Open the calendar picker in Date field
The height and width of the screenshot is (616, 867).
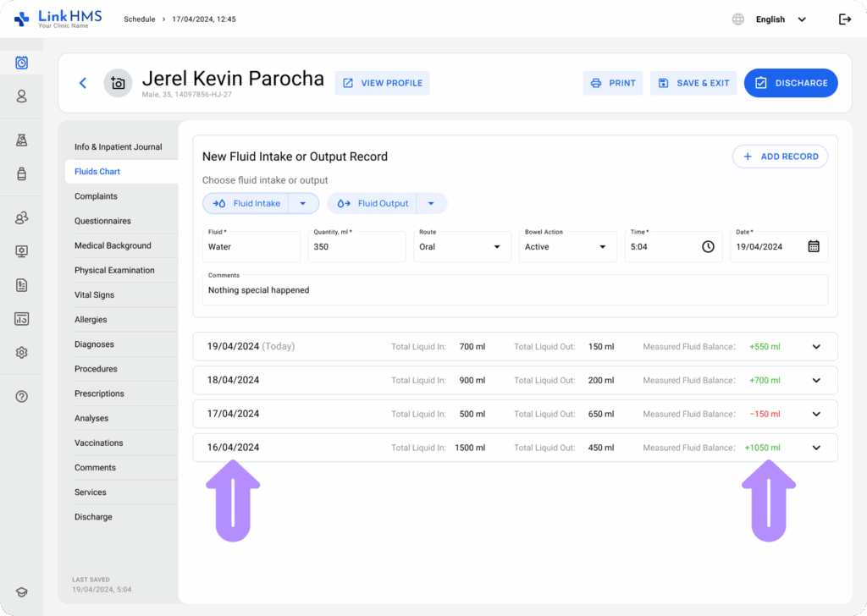click(813, 246)
